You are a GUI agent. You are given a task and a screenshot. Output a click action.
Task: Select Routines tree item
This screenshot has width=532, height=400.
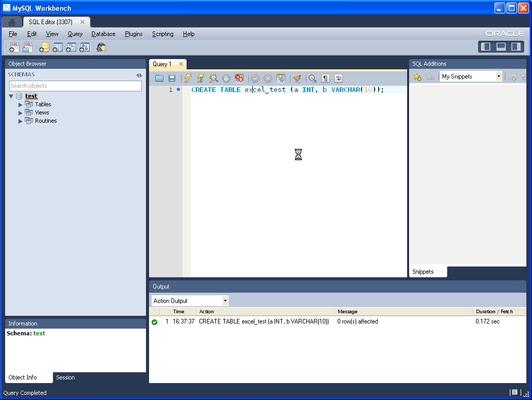click(46, 121)
